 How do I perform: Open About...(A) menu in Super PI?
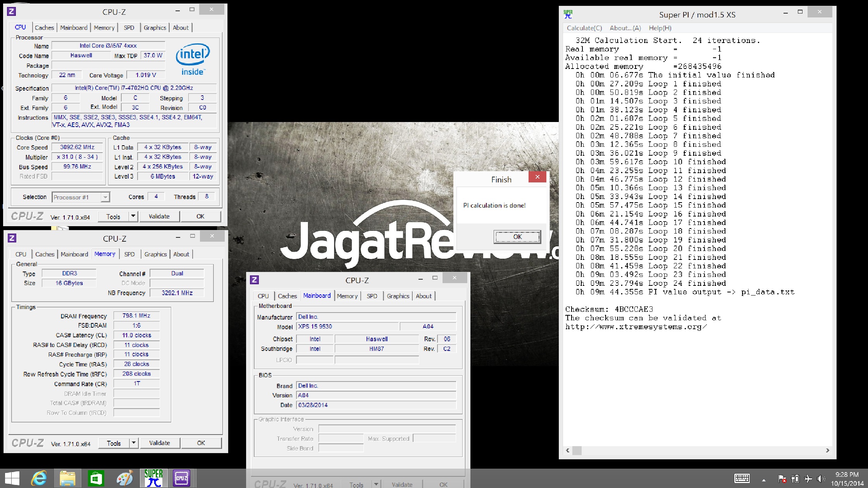[x=625, y=28]
